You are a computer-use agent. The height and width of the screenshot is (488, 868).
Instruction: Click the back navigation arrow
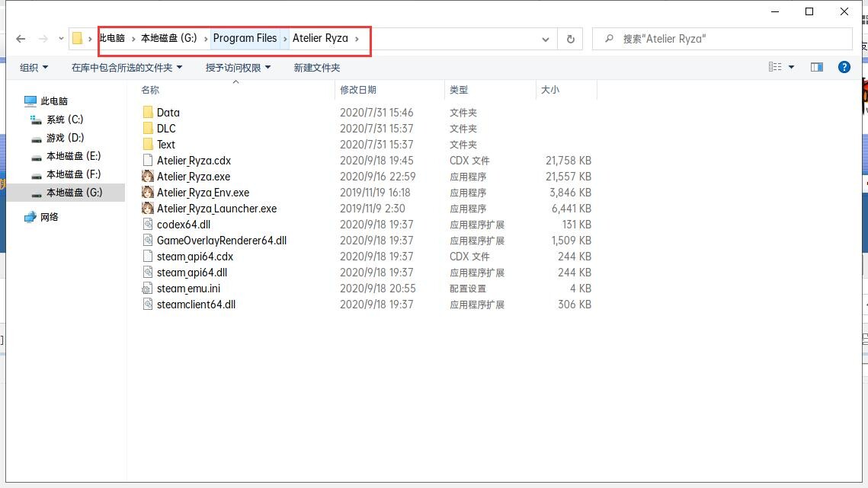click(x=21, y=39)
